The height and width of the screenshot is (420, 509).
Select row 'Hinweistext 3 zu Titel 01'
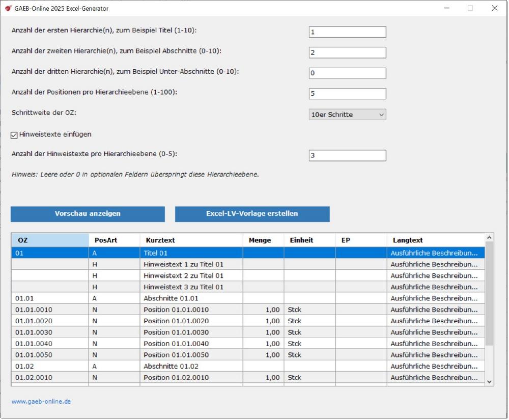(248, 287)
